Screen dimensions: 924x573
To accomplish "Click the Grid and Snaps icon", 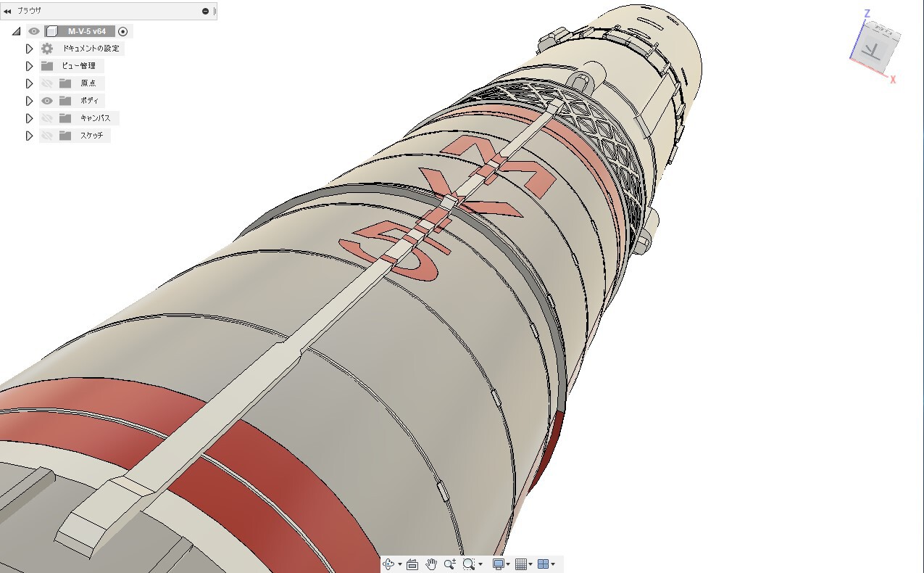I will (x=520, y=564).
